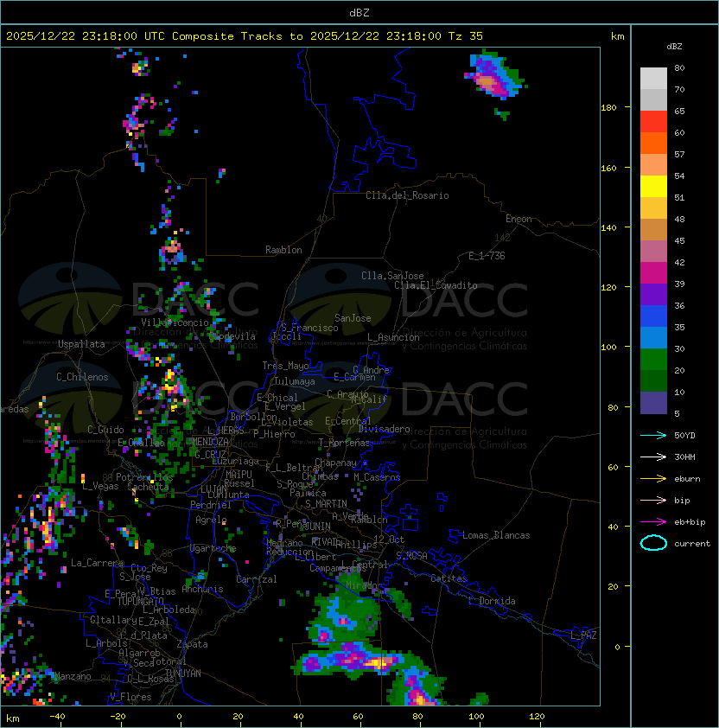
Task: Click the V_Flores place label
Action: [130, 697]
